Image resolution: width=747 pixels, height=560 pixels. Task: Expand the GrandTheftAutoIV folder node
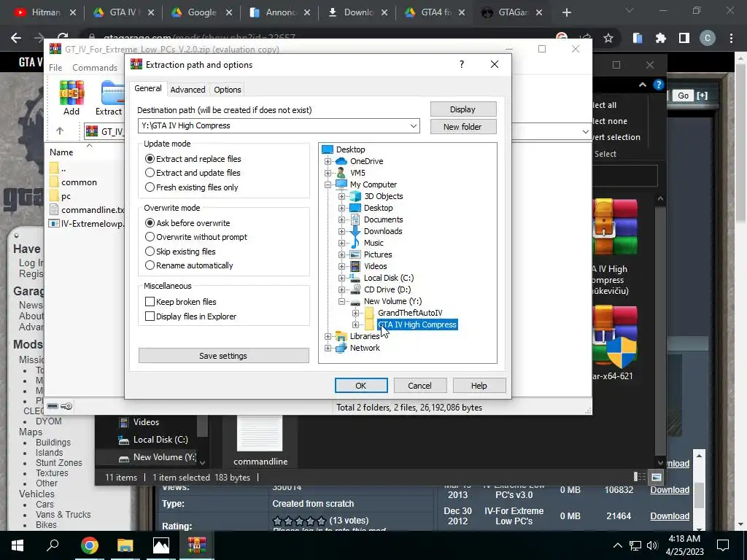coord(355,313)
